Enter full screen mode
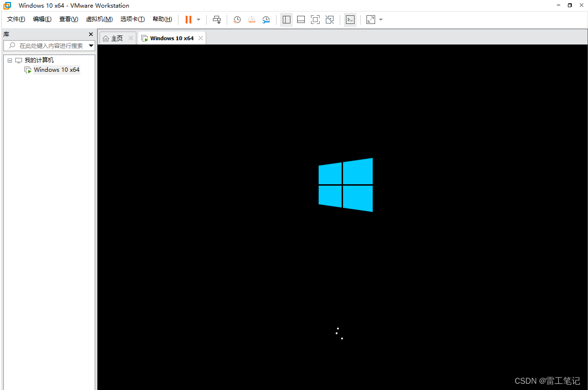 point(315,20)
